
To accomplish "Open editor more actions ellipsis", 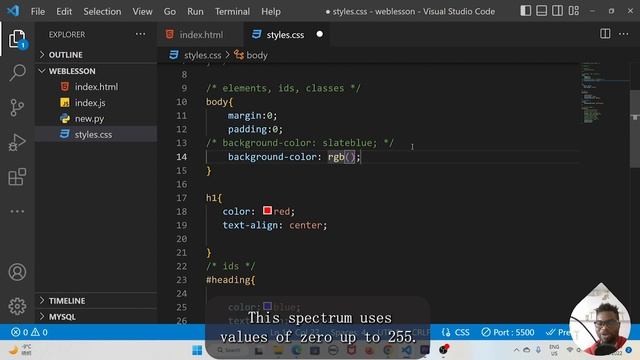I will (624, 34).
